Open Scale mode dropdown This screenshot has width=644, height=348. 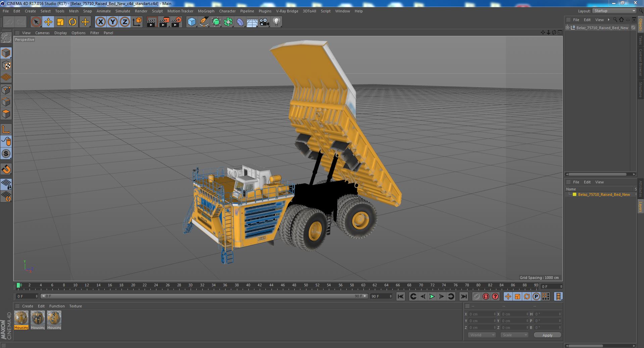514,335
